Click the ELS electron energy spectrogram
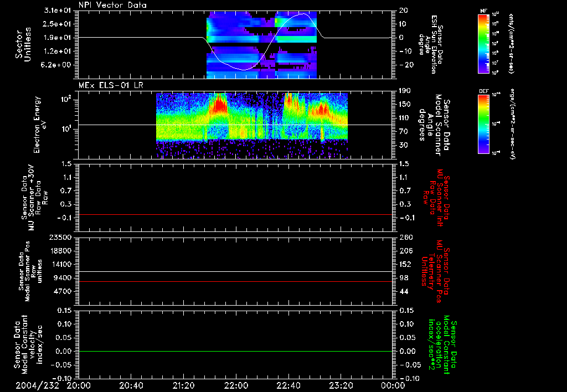This screenshot has width=567, height=392. point(252,126)
